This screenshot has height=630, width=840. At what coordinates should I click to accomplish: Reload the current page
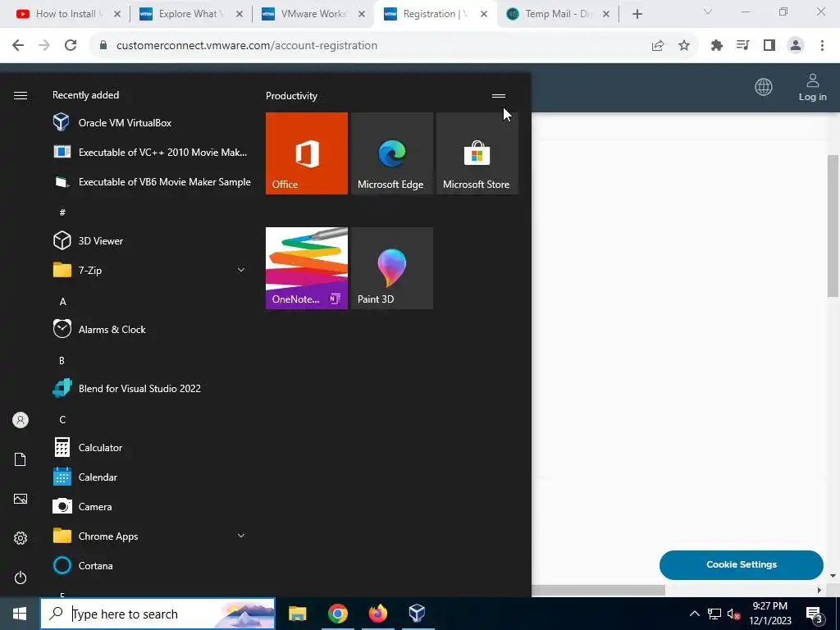pos(71,46)
